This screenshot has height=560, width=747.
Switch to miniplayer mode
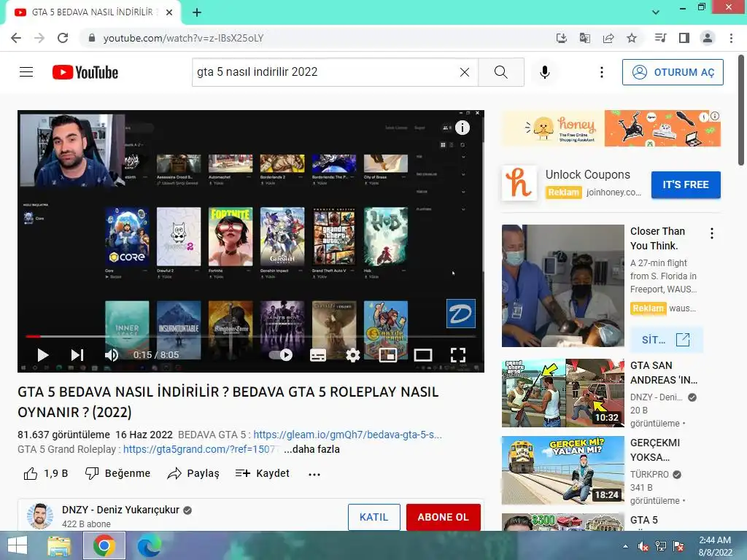tap(388, 355)
